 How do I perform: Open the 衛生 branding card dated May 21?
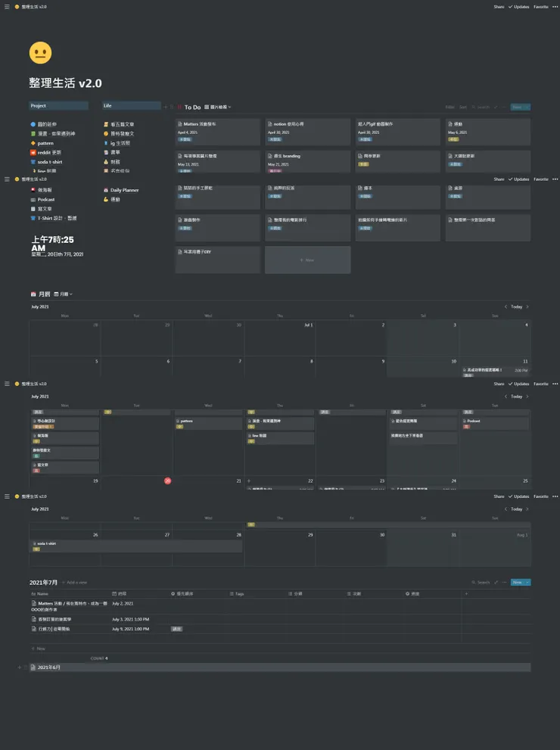(307, 162)
